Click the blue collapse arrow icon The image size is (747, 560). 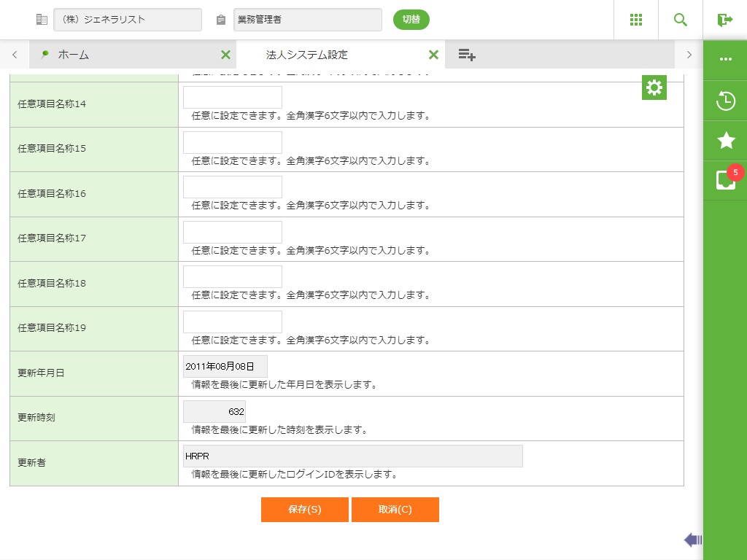pyautogui.click(x=693, y=540)
